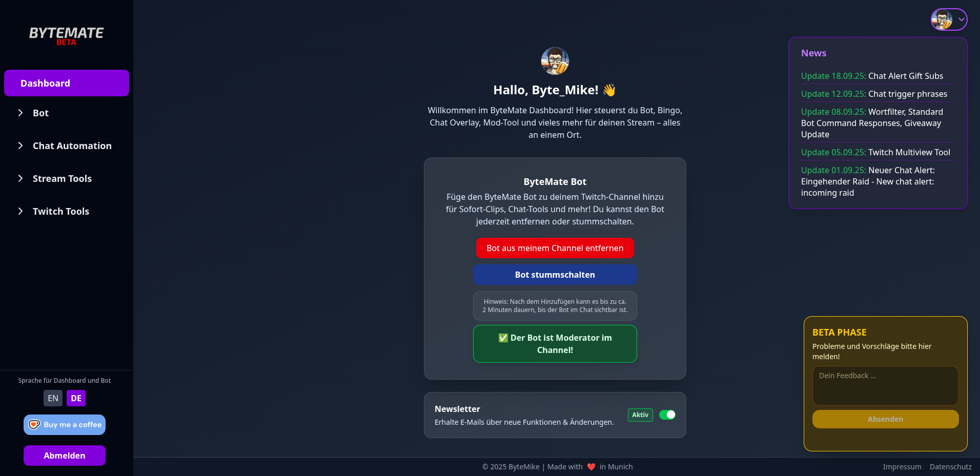Expand the Chat Automation section
This screenshot has height=476, width=980.
72,146
